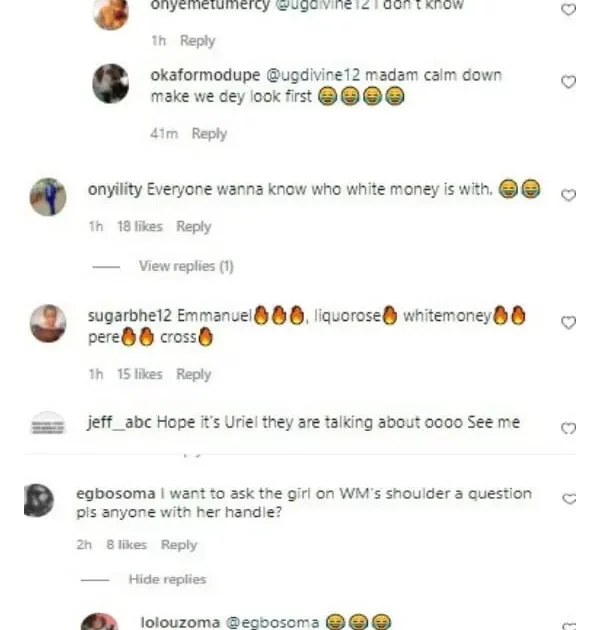Like onyemetumercy's reply at the top

[x=568, y=9]
